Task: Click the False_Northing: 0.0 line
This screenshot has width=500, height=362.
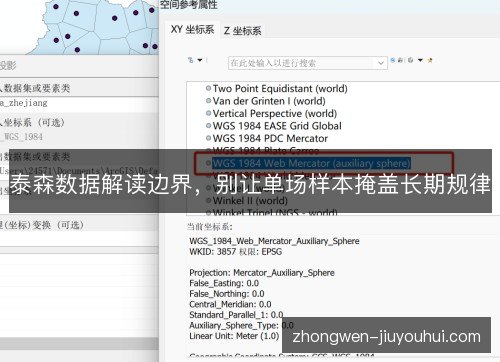Action: pyautogui.click(x=227, y=294)
